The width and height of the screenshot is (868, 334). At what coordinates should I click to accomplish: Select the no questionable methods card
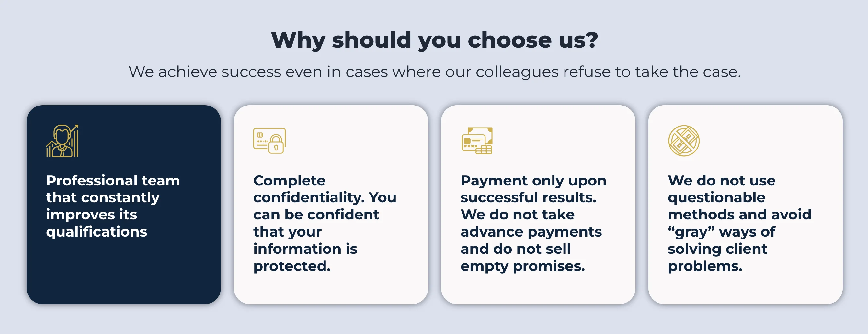tap(745, 205)
